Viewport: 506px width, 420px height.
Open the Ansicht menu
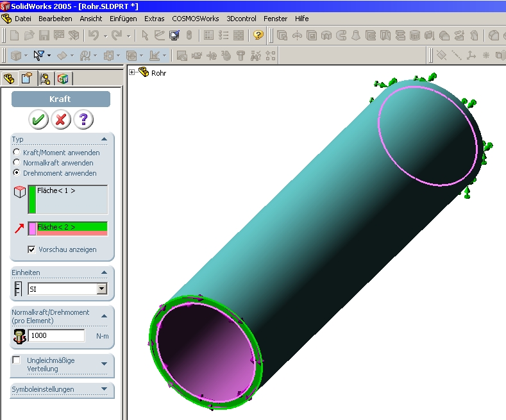[90, 19]
